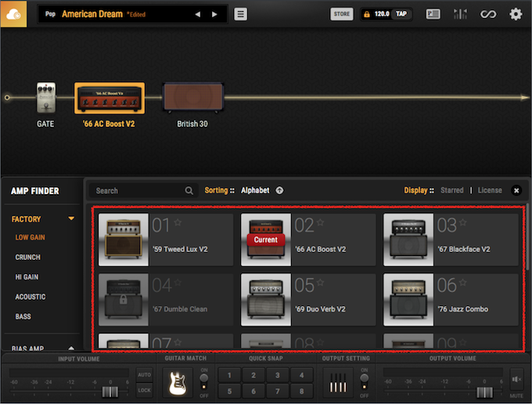Open the ToneCloud cloud icon
The height and width of the screenshot is (404, 532).
click(13, 14)
